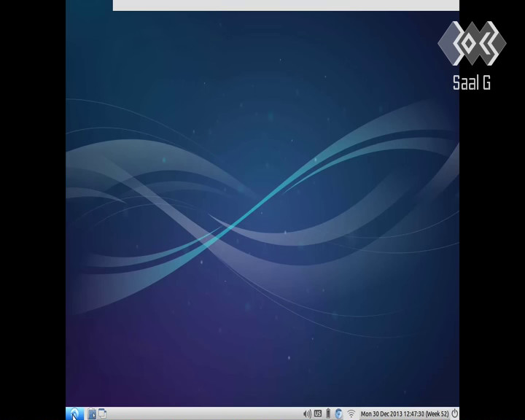Image resolution: width=525 pixels, height=420 pixels.
Task: Launch the file manager from the panel
Action: [91, 413]
